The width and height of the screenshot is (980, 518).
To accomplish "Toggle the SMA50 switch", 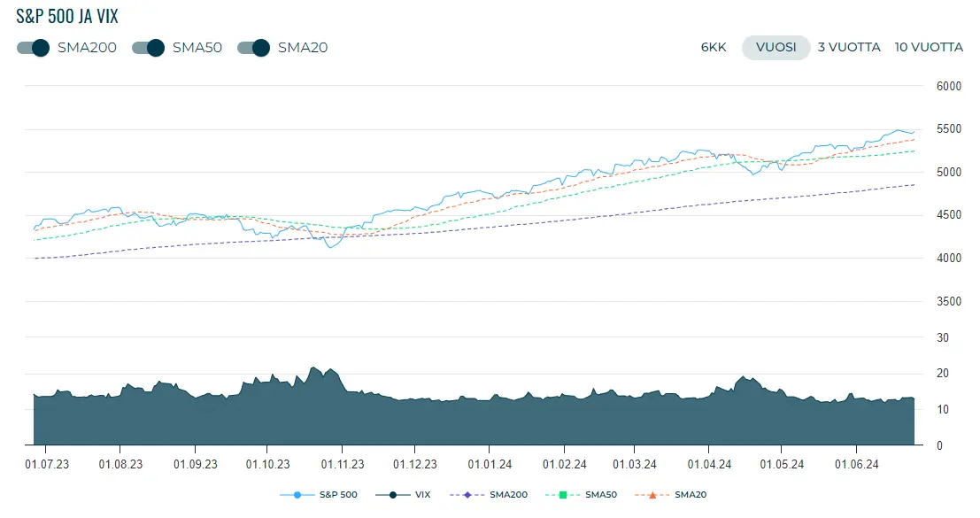I will tap(148, 48).
